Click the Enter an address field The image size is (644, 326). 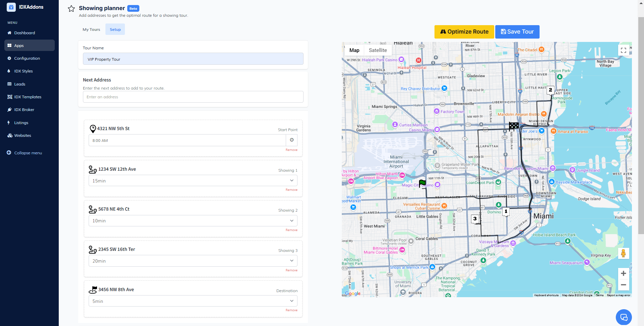(193, 97)
